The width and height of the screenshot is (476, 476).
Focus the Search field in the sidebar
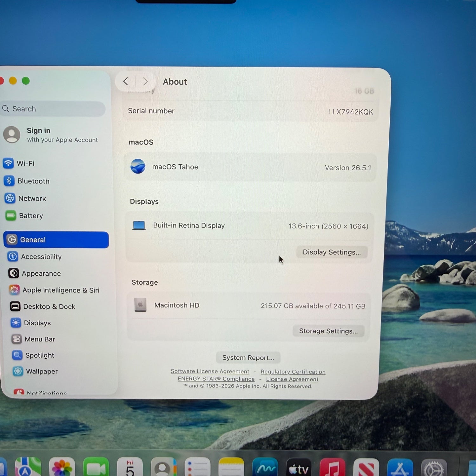pos(53,109)
